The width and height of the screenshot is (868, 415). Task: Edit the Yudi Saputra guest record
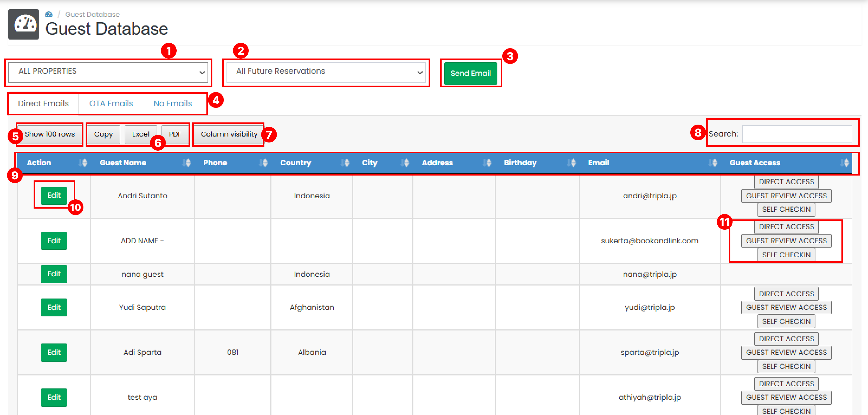point(54,307)
